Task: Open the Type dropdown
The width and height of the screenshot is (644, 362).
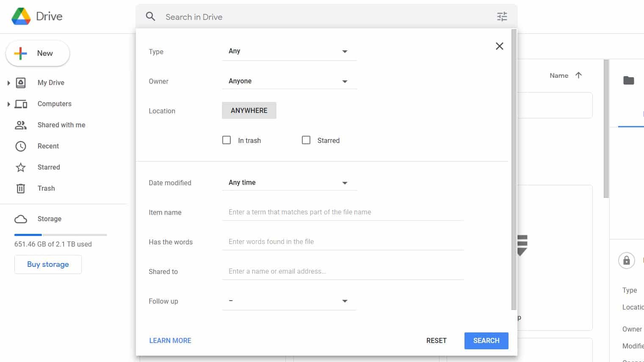Action: click(289, 52)
